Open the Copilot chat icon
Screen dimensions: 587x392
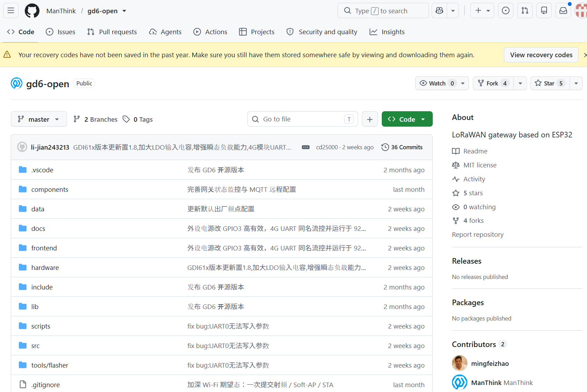(439, 11)
